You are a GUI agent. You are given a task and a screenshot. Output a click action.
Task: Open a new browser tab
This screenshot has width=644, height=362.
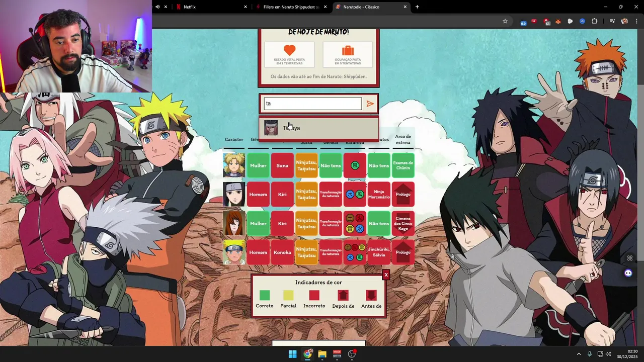click(x=417, y=7)
